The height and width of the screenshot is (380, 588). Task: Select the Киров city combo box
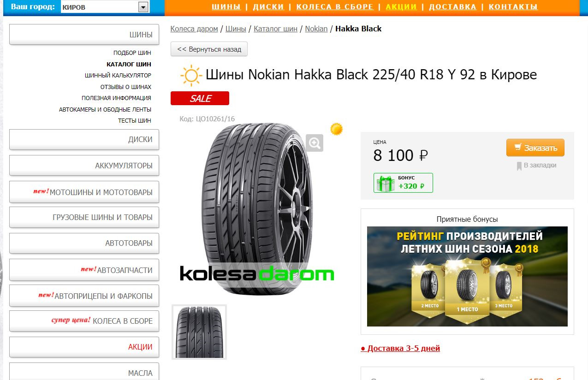pyautogui.click(x=105, y=7)
